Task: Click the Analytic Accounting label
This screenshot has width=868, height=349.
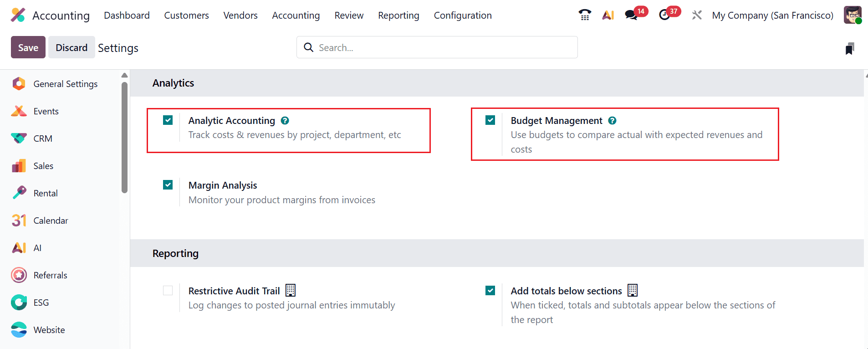Action: (232, 121)
